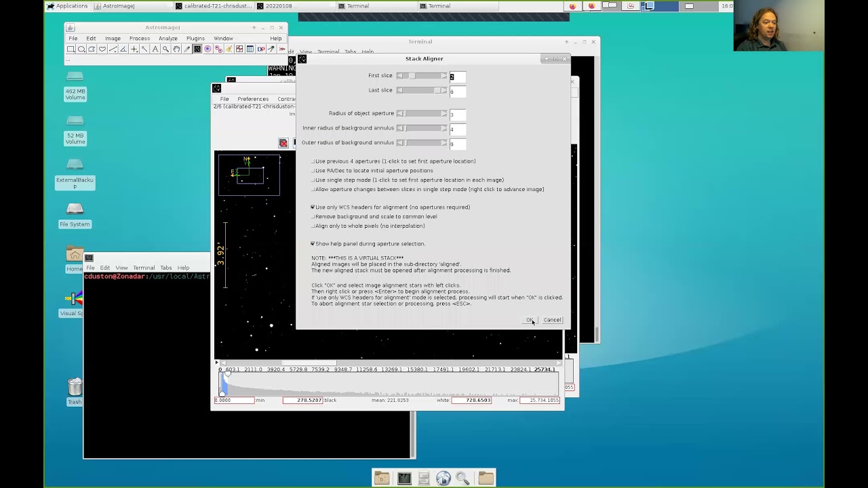
Task: Click Cancel in Stack Aligner dialog
Action: (552, 320)
